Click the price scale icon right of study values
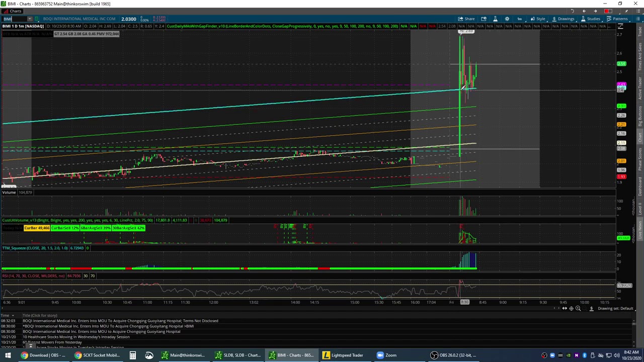The width and height of the screenshot is (644, 362). click(620, 26)
